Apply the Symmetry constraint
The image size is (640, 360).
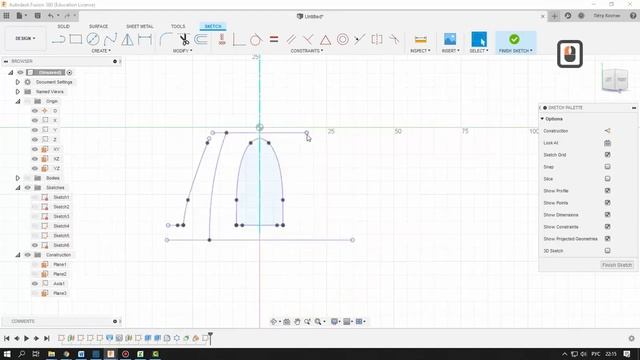[x=377, y=40]
